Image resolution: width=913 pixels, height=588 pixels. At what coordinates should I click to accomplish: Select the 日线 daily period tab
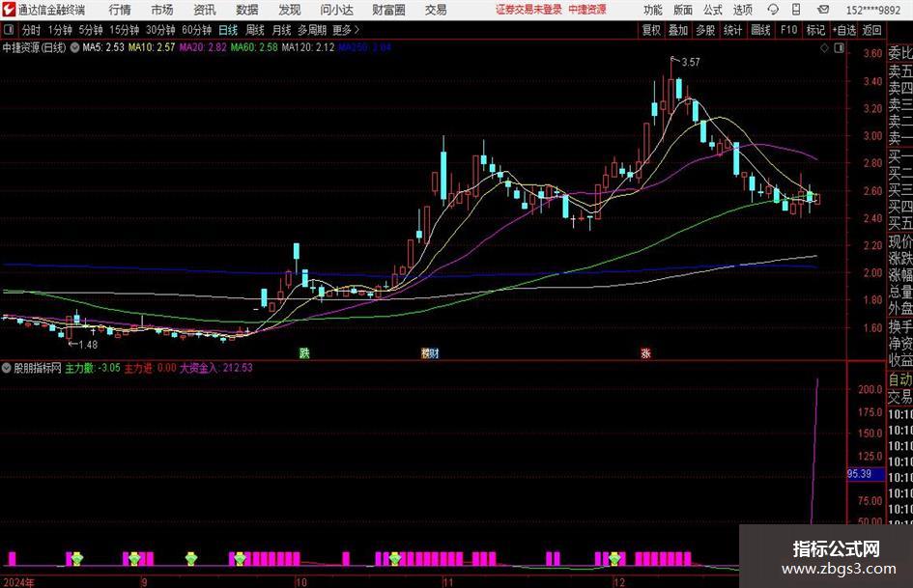click(x=228, y=30)
